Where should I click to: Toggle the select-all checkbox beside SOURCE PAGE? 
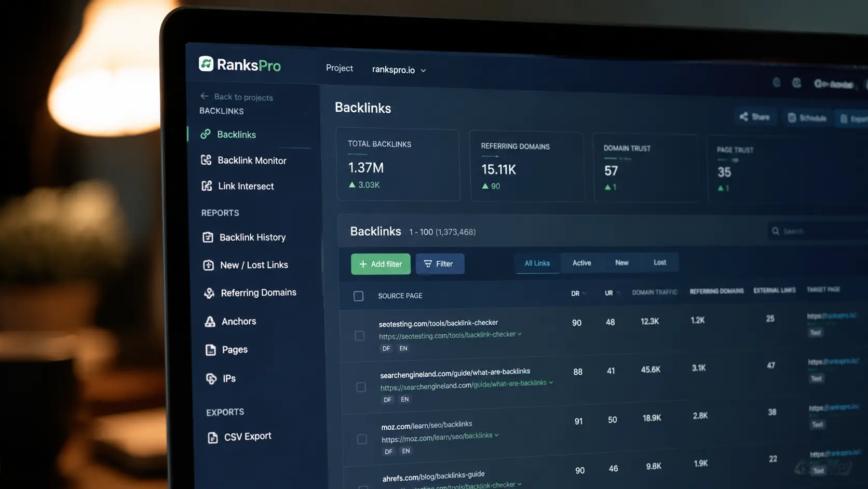358,296
